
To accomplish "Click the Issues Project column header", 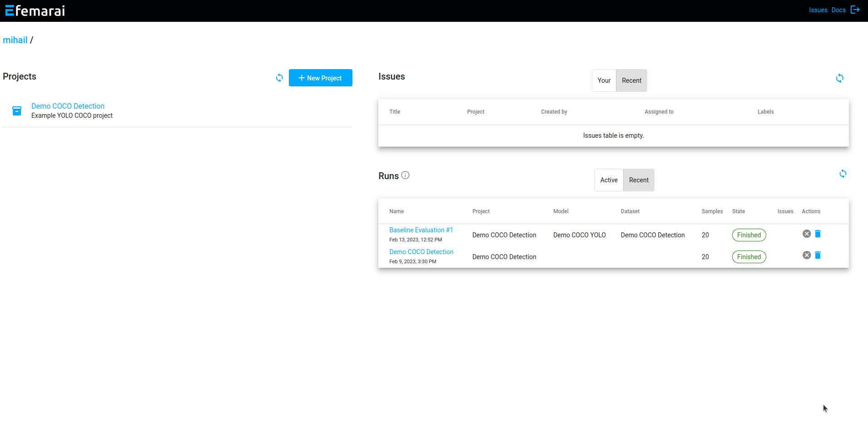I will click(x=476, y=112).
